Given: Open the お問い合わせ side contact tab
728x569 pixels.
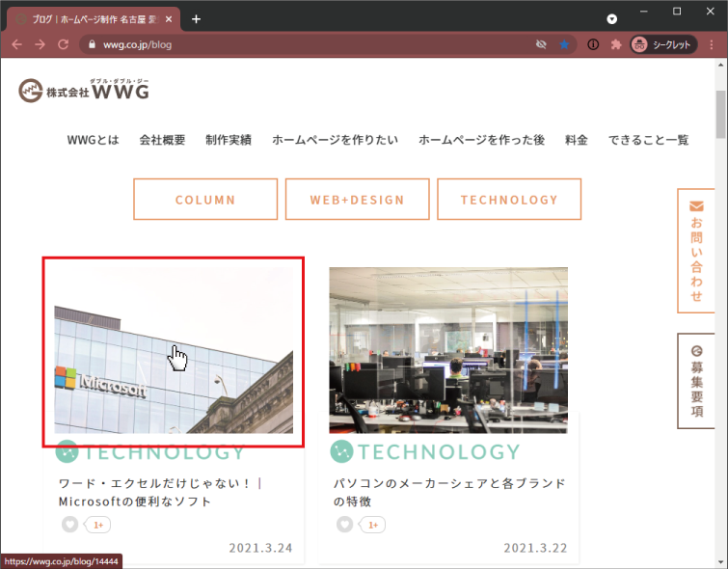Looking at the screenshot, I should (696, 250).
